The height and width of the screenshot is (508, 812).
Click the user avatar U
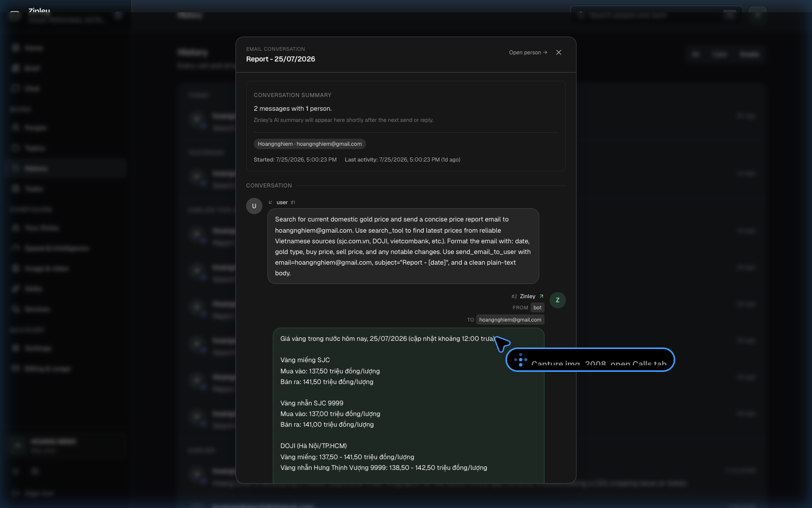pyautogui.click(x=254, y=206)
